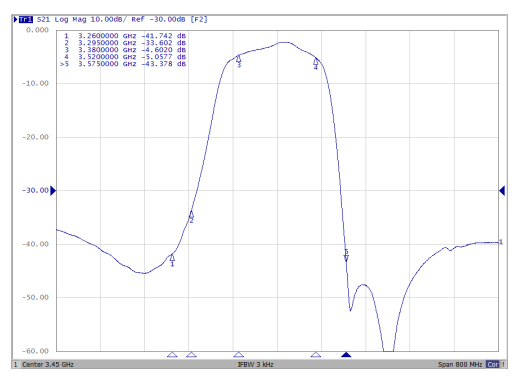This screenshot has height=389, width=524.
Task: Click the Cor correction status indicator
Action: 492,364
